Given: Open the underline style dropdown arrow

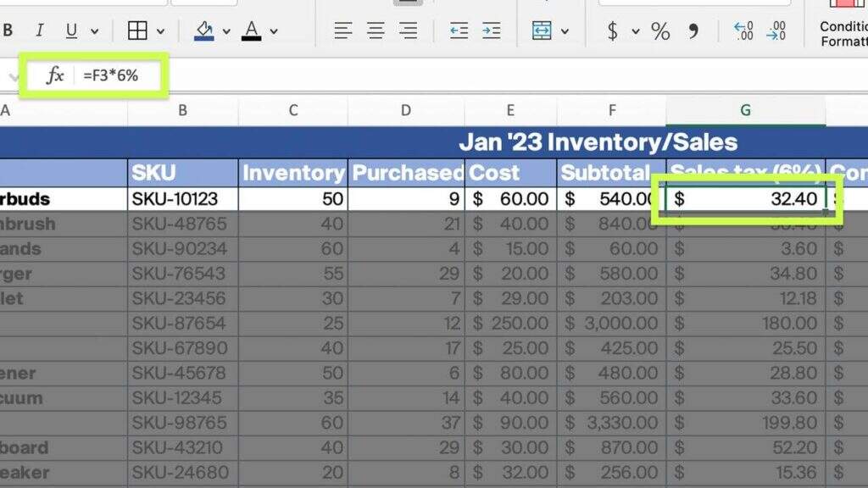Looking at the screenshot, I should tap(94, 32).
